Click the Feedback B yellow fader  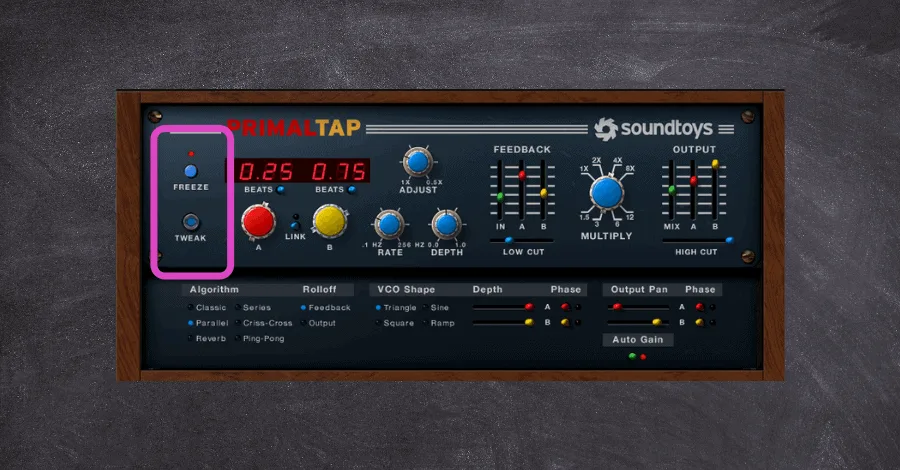click(544, 193)
